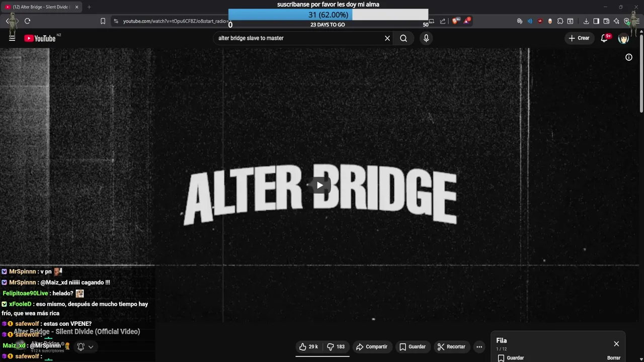Close the Fila queue panel
The image size is (644, 362).
616,344
